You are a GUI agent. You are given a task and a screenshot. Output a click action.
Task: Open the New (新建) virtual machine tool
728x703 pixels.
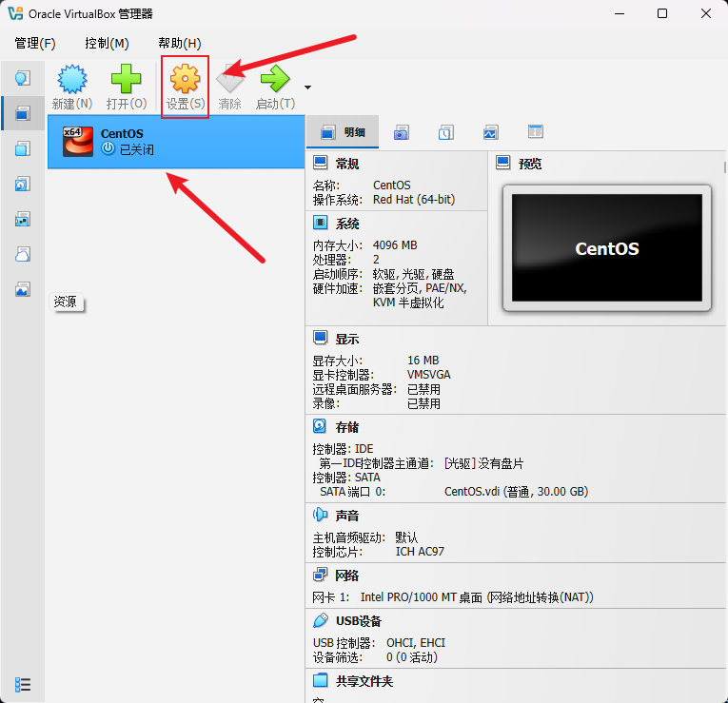[x=72, y=87]
